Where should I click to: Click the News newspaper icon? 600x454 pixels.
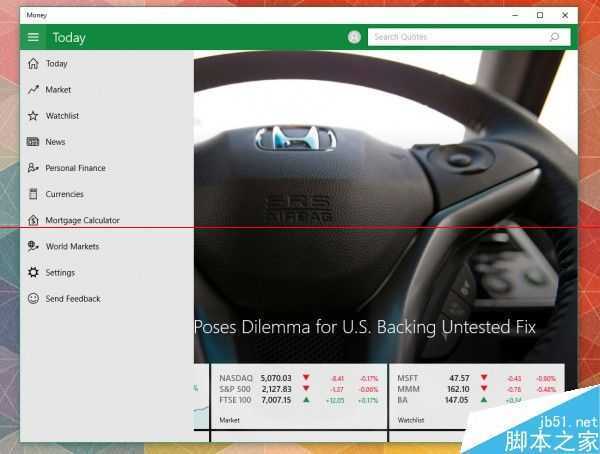point(33,142)
